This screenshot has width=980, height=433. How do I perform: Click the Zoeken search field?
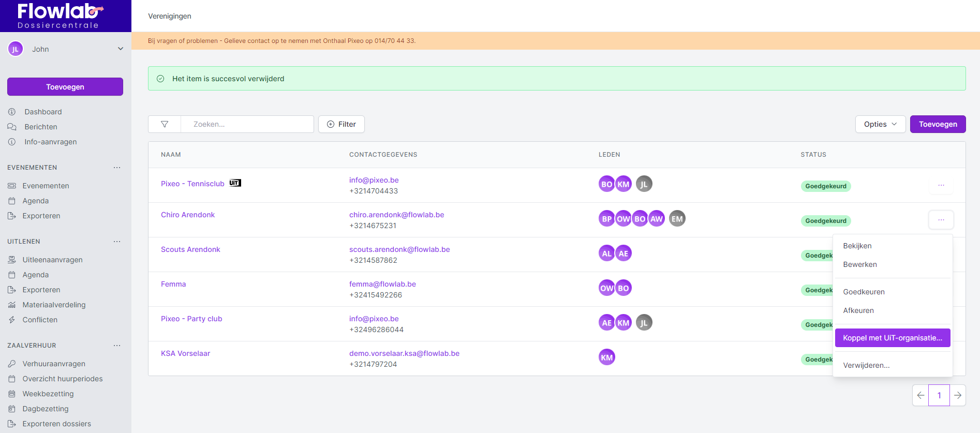click(x=247, y=124)
